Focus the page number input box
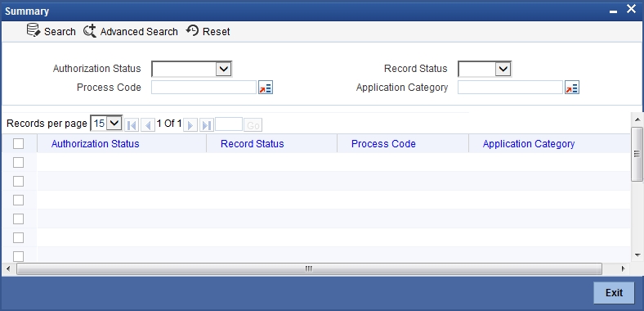The image size is (644, 311). (x=229, y=124)
